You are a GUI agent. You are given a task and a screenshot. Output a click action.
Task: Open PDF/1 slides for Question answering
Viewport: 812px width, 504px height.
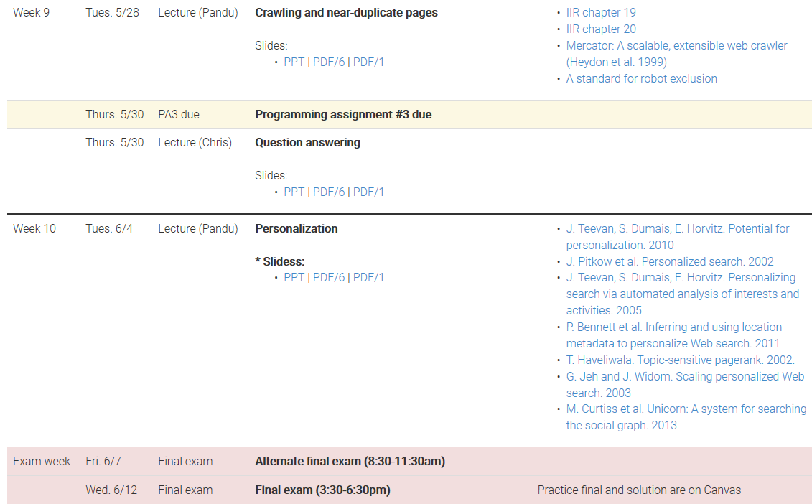click(x=369, y=192)
